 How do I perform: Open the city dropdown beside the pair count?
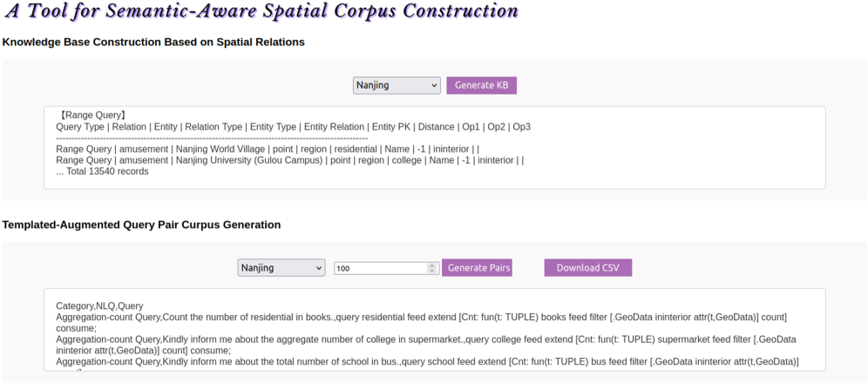[281, 268]
